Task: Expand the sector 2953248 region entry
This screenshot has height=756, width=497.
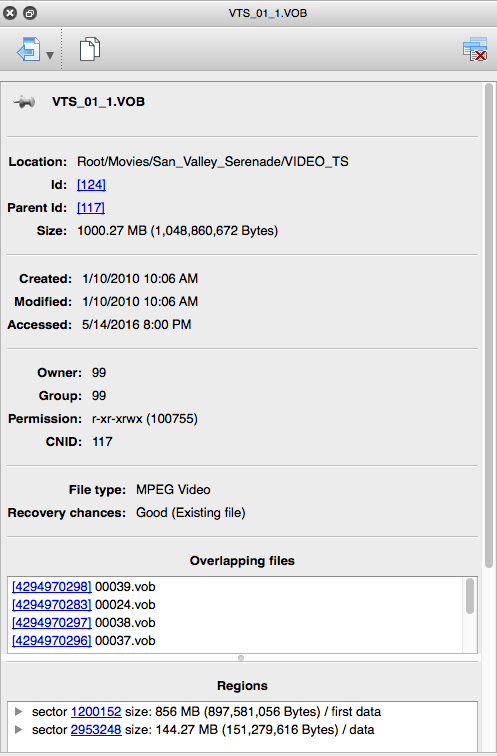Action: (x=18, y=729)
